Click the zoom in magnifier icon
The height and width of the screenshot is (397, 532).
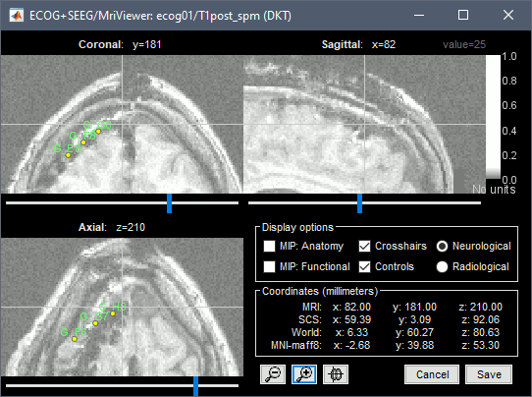point(304,374)
